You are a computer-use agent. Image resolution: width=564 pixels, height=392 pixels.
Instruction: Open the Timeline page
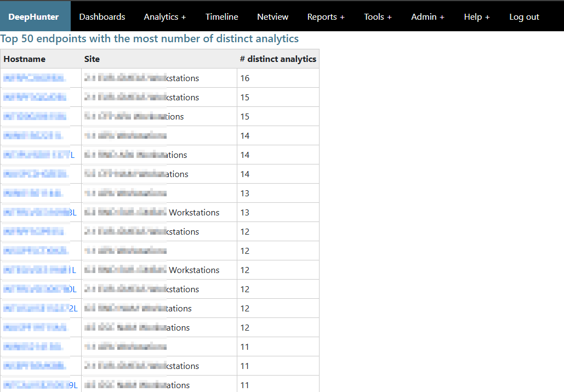click(221, 16)
